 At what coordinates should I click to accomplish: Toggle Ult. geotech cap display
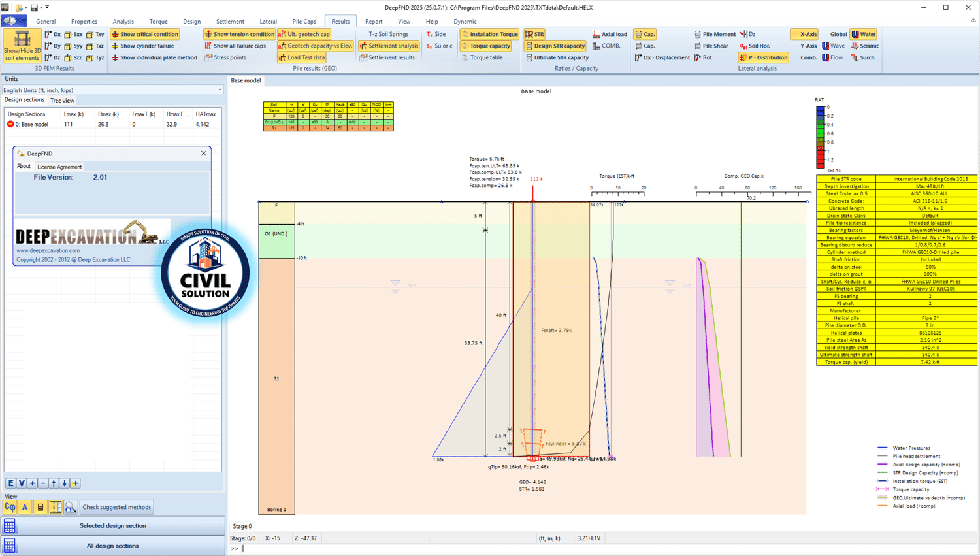coord(304,34)
